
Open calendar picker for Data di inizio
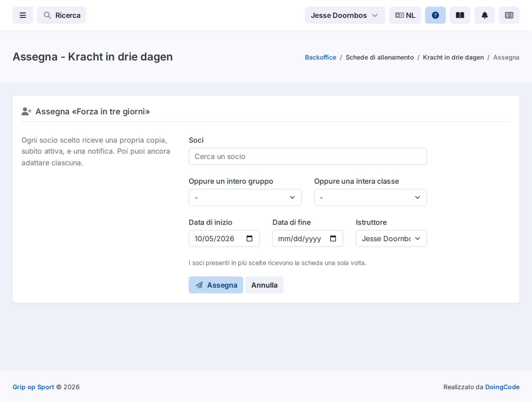[x=249, y=239]
